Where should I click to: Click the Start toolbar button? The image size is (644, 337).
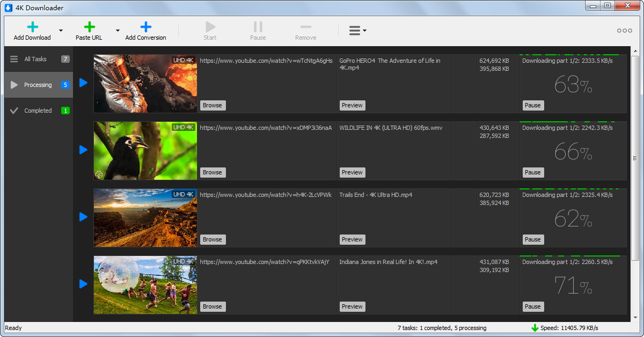pyautogui.click(x=210, y=31)
